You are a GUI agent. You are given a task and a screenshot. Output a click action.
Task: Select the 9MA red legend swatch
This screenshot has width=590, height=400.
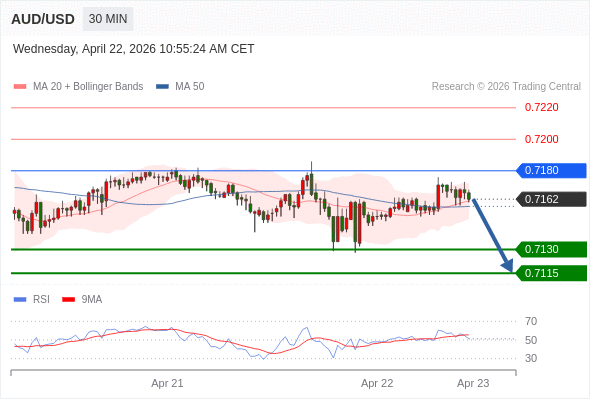(68, 300)
